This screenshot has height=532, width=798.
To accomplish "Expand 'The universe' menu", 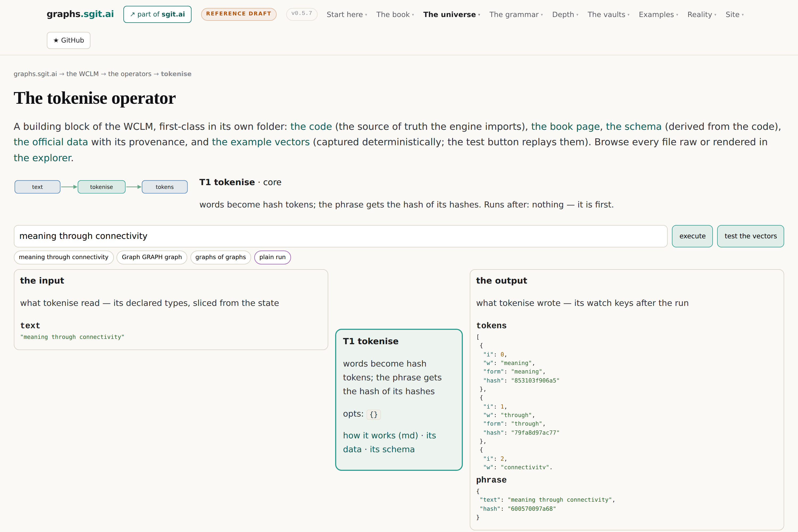I will click(x=452, y=15).
